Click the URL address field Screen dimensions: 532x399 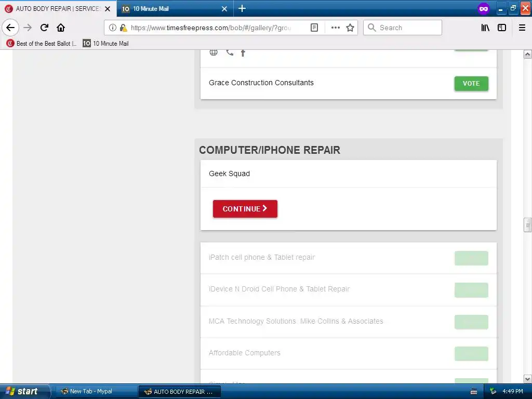(x=210, y=28)
